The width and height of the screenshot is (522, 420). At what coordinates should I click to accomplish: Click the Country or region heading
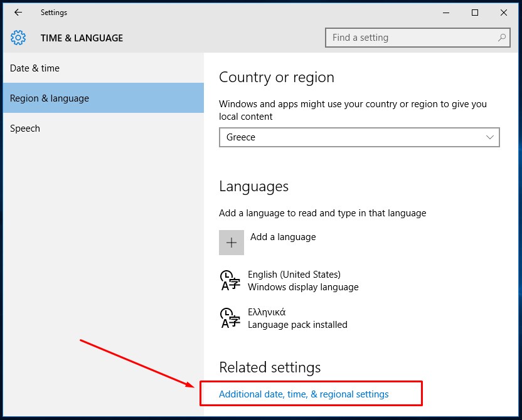[276, 78]
